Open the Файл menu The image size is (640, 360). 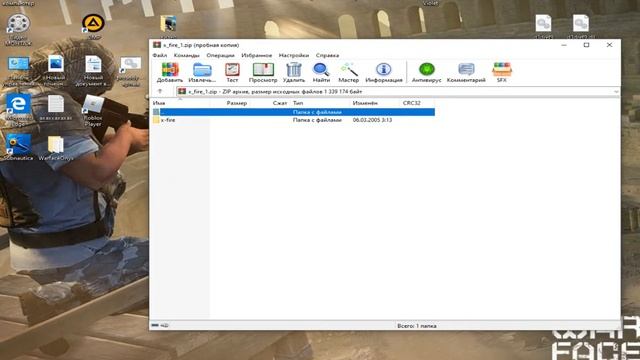(160, 55)
